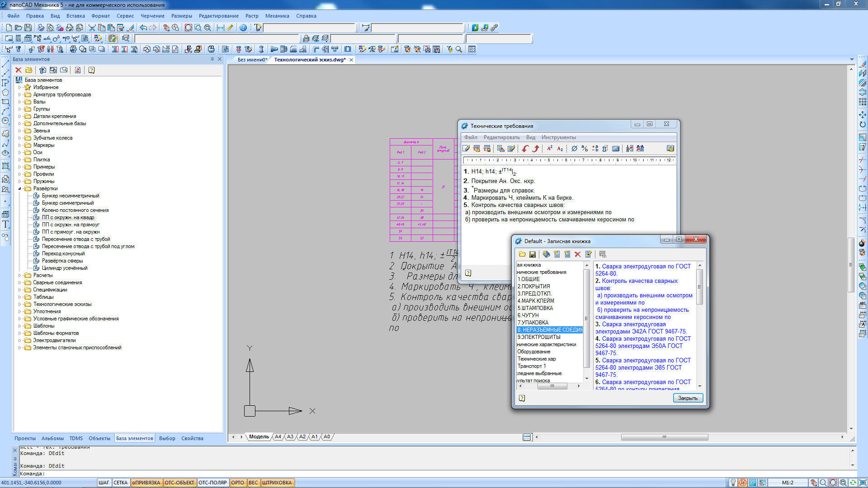
Task: Open Инструменты menu in Технические требования
Action: click(559, 137)
